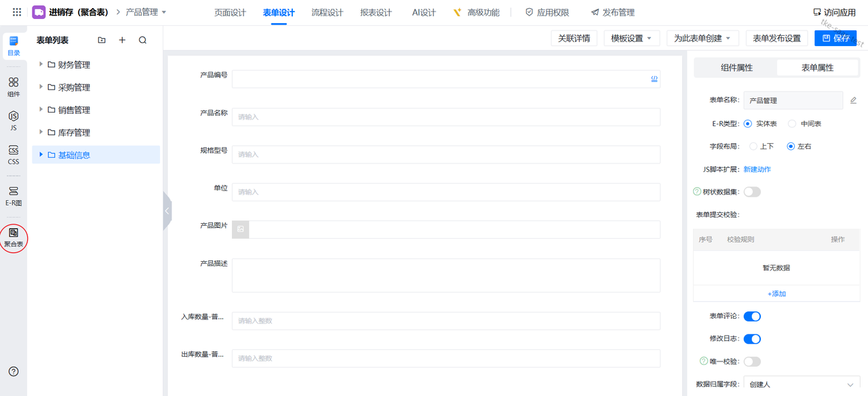Open the 聚合表 sidebar icon
The width and height of the screenshot is (868, 396).
(x=14, y=237)
